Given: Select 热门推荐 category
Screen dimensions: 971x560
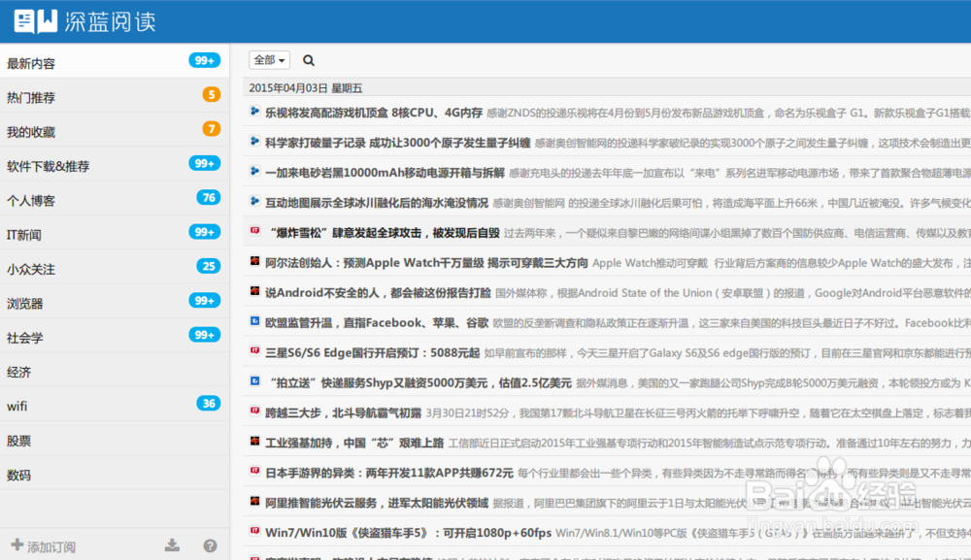Looking at the screenshot, I should 115,95.
